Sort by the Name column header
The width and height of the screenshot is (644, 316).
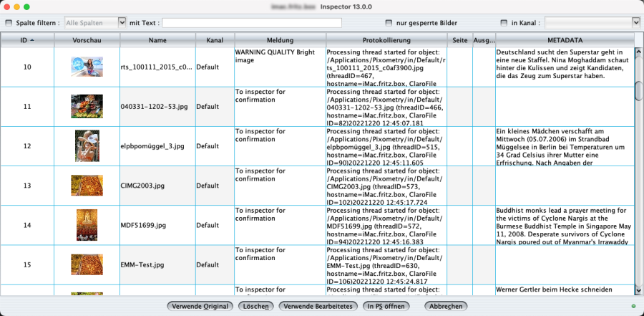click(x=157, y=40)
